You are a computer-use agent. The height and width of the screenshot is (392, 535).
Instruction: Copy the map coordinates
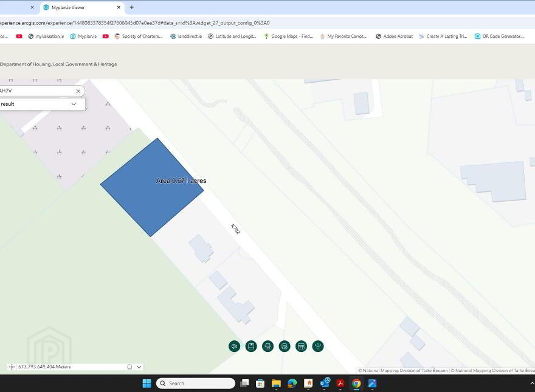click(129, 366)
